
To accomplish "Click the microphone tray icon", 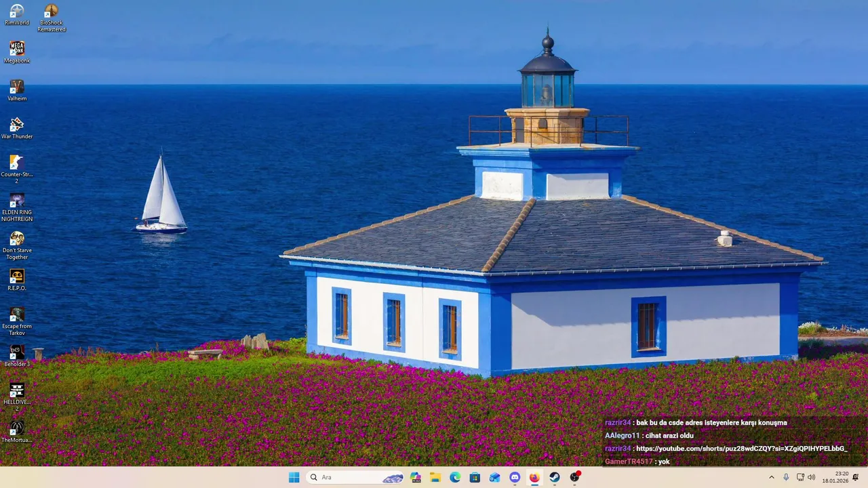I will 786,477.
